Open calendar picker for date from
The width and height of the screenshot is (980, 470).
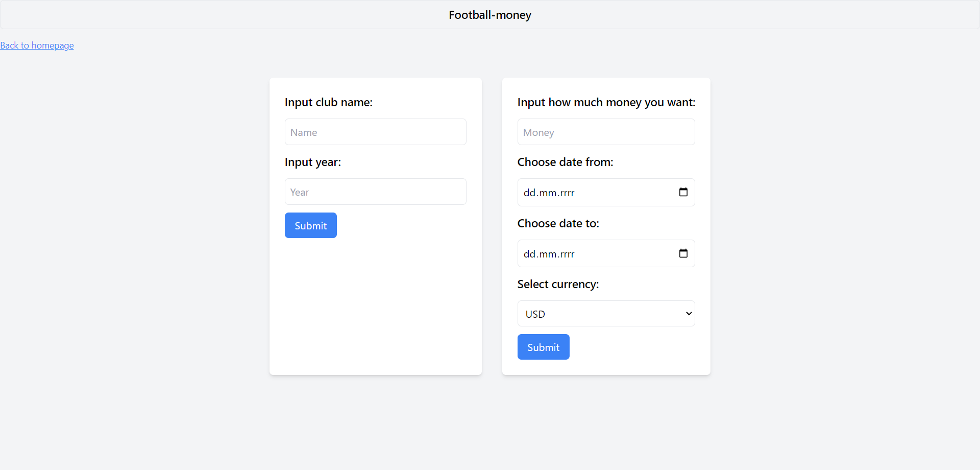coord(683,192)
